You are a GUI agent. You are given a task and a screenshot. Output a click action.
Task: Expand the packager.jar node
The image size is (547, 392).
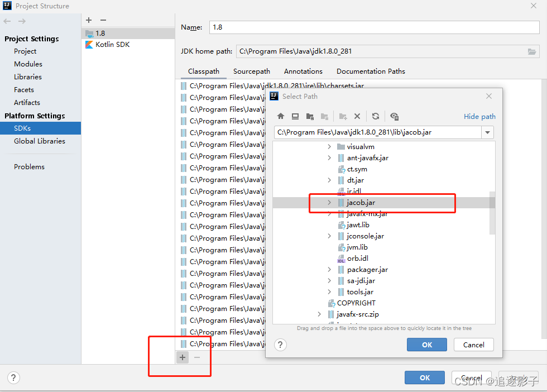click(x=329, y=270)
